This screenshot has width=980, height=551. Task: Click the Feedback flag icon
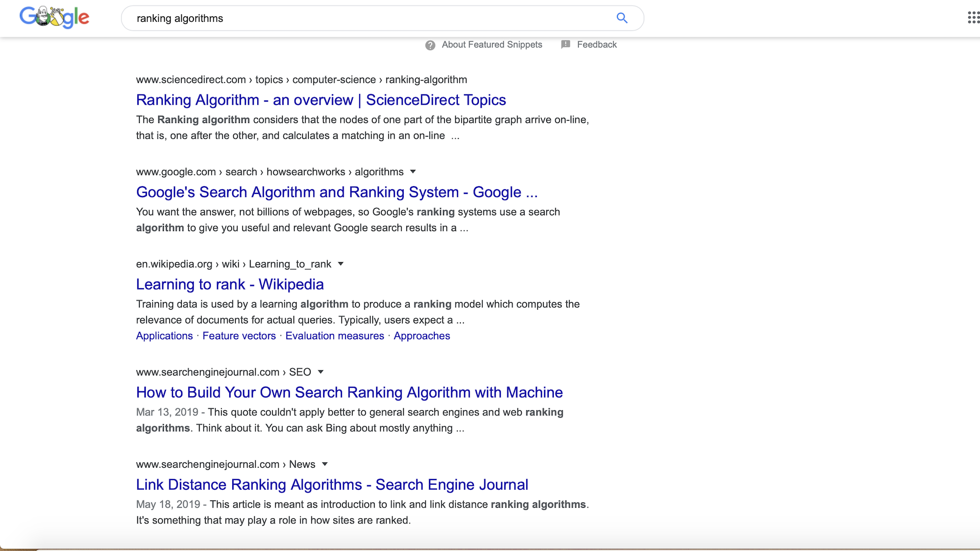(566, 44)
